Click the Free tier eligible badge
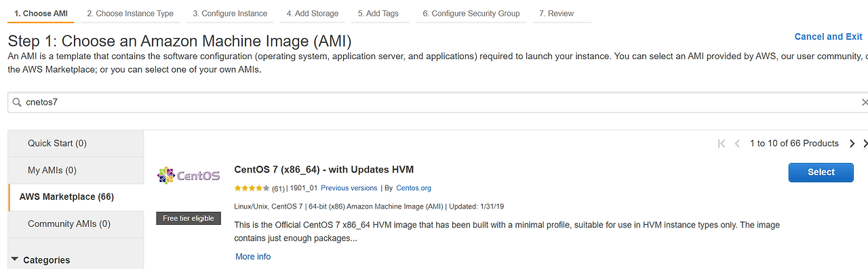868x269 pixels. click(x=189, y=218)
